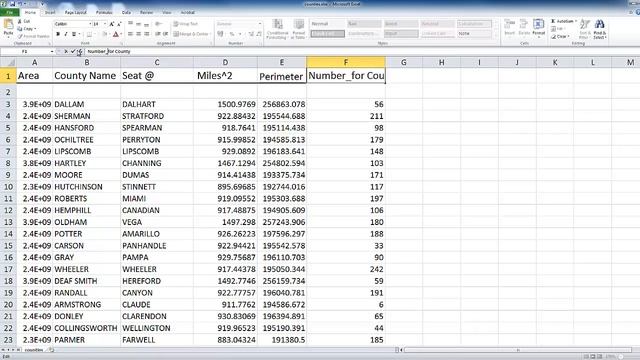Decrease the indent level
The height and width of the screenshot is (360, 640).
(x=158, y=34)
